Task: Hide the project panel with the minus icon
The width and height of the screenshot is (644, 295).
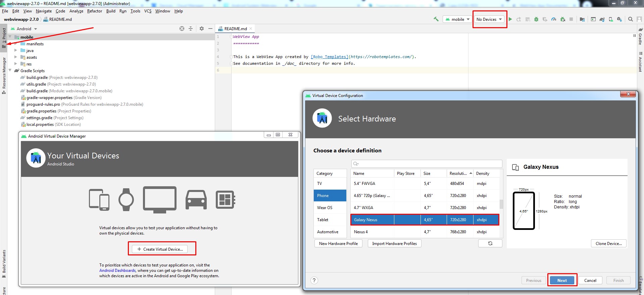Action: 210,29
